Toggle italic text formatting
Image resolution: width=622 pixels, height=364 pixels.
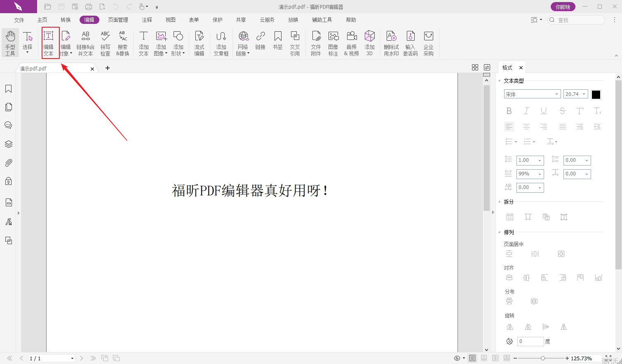526,111
